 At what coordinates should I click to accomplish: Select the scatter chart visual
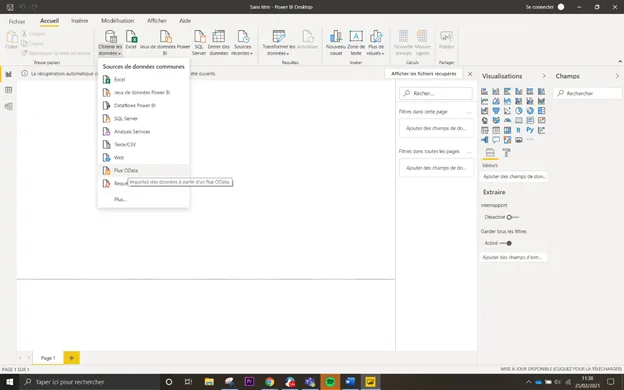pos(507,111)
